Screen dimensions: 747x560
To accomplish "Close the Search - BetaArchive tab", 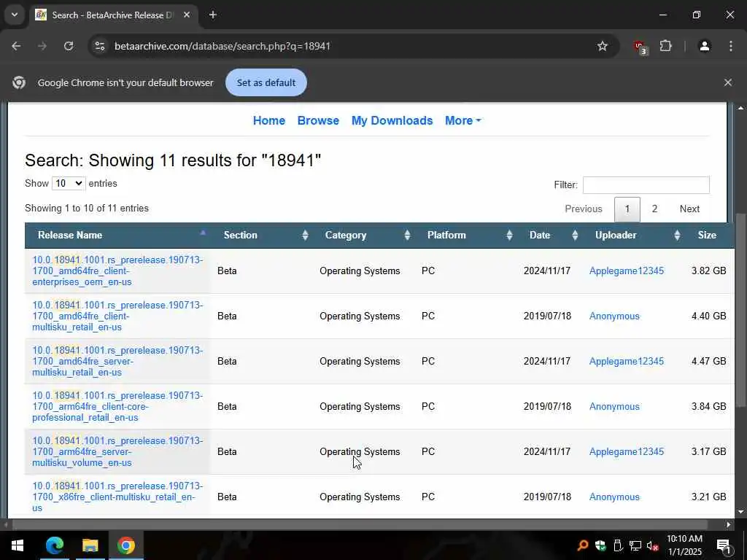I will point(187,15).
